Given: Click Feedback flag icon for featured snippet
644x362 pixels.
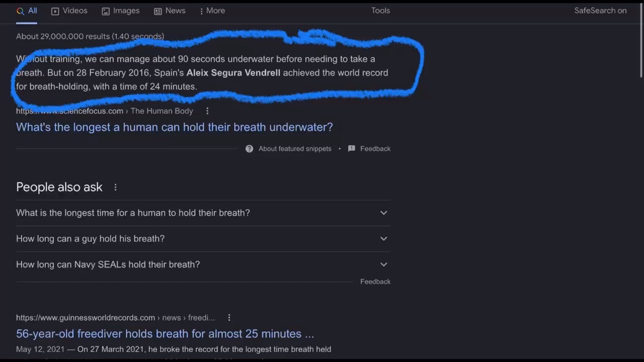Looking at the screenshot, I should [351, 149].
